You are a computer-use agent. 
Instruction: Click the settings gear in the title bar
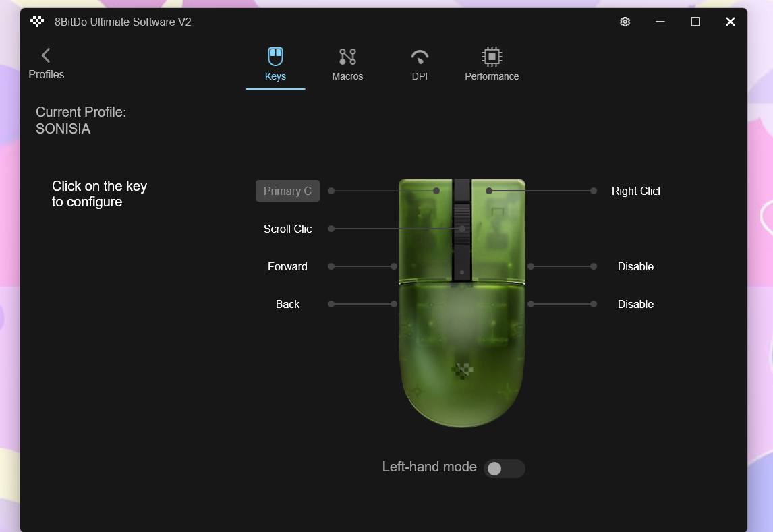[625, 22]
